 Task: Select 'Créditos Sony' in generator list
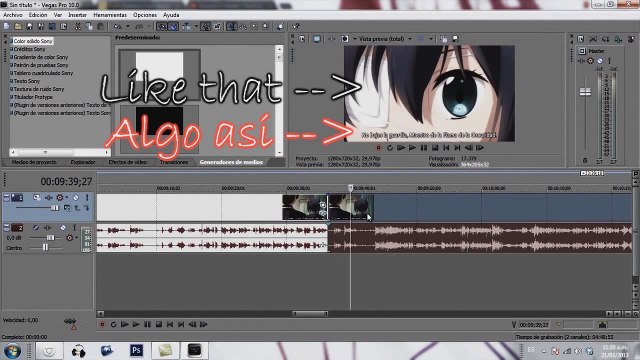(x=29, y=49)
